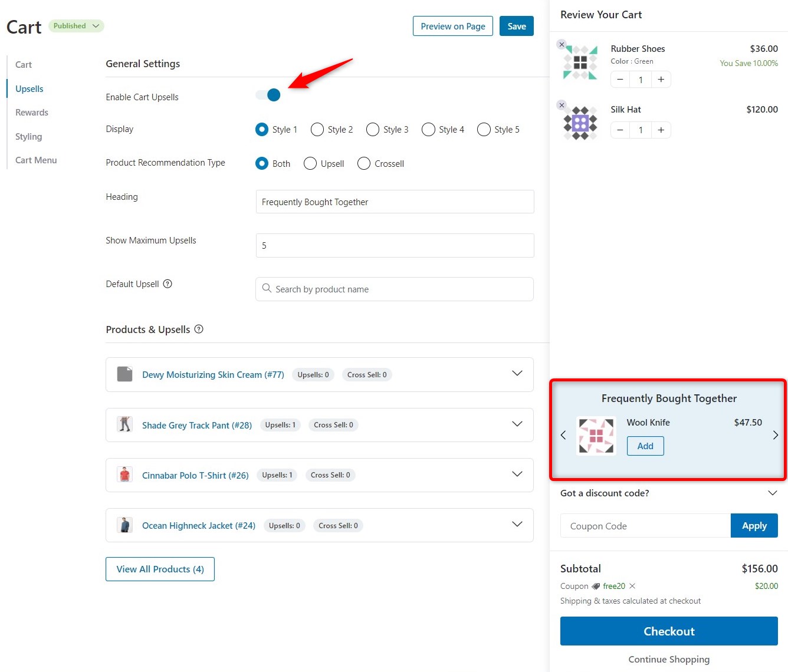Remove the free20 coupon
The width and height of the screenshot is (788, 672).
pyautogui.click(x=632, y=586)
